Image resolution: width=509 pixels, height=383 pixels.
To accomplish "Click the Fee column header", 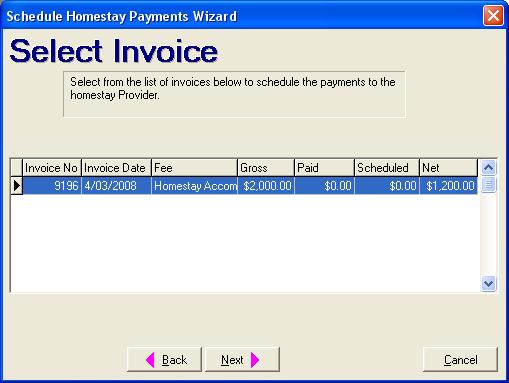I will click(194, 168).
